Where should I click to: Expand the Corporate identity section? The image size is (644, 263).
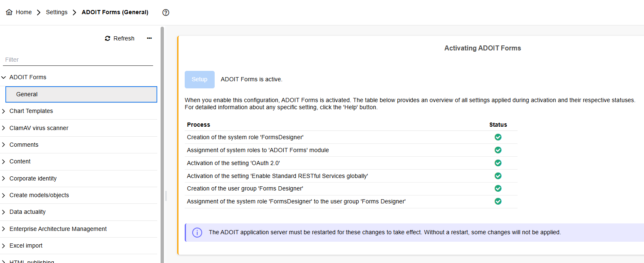click(x=4, y=178)
